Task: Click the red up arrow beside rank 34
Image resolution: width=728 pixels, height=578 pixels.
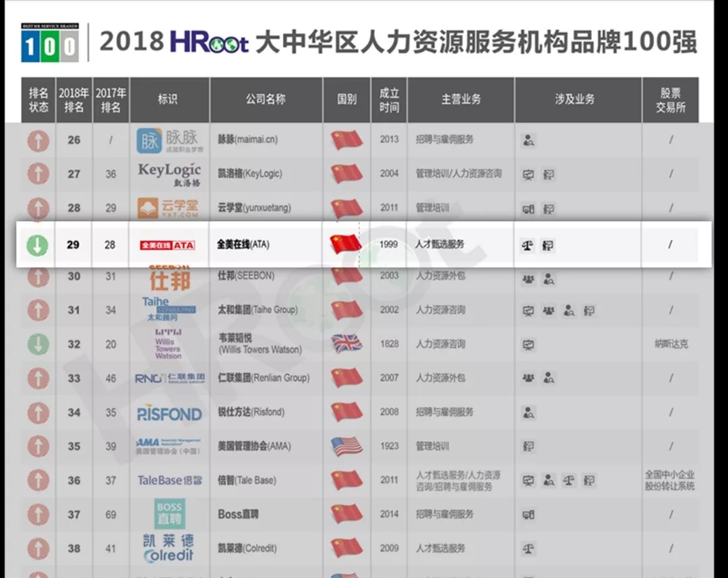Action: click(38, 413)
